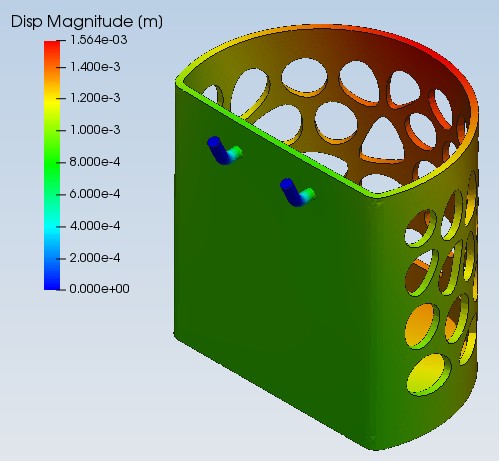The width and height of the screenshot is (499, 461).
Task: Click the Disp Magnitude (m) legend title
Action: pos(87,22)
